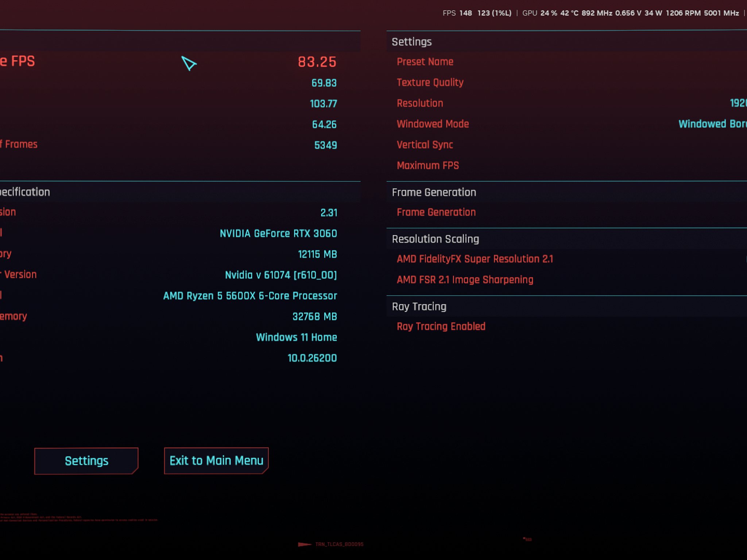Open the Settings button
The height and width of the screenshot is (560, 747).
[x=86, y=461]
